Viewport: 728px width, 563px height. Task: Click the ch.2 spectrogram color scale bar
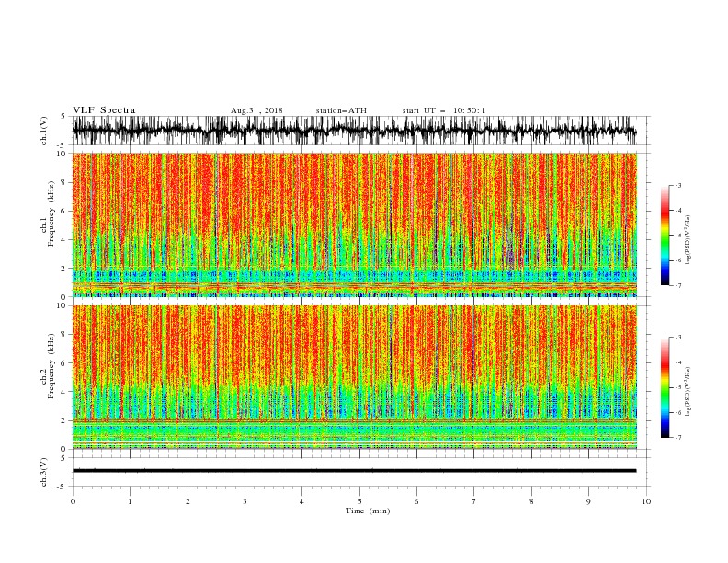pos(665,387)
